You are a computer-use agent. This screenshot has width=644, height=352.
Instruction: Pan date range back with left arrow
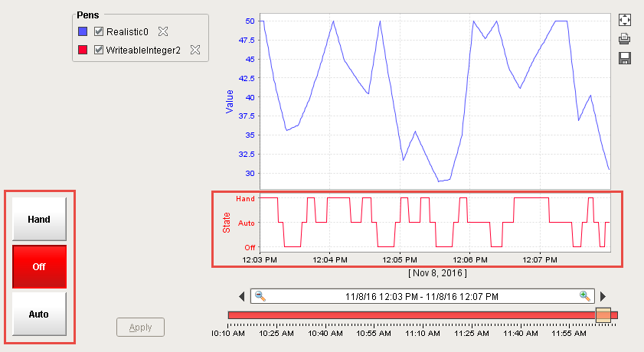tap(243, 296)
